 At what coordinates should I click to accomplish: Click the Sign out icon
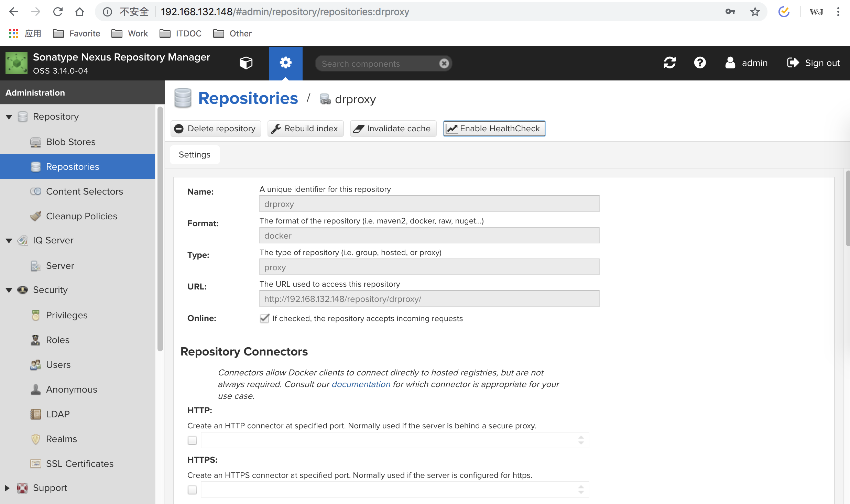[793, 63]
